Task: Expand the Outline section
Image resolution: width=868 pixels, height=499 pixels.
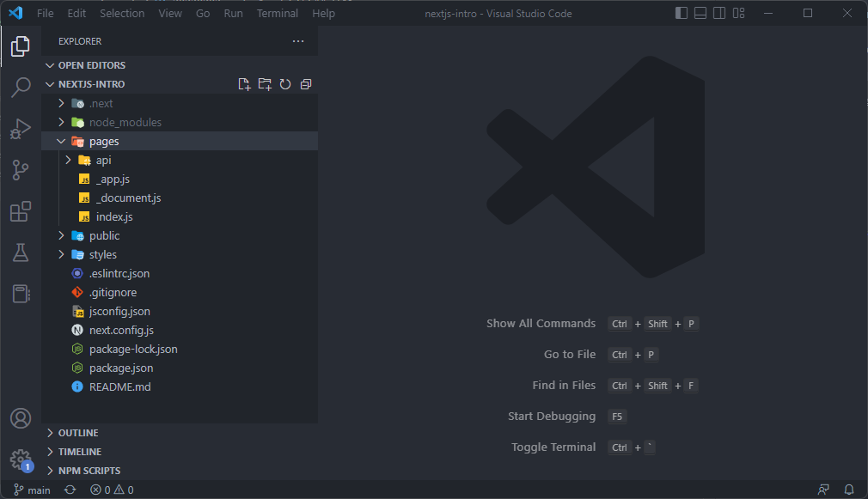Action: click(x=180, y=433)
